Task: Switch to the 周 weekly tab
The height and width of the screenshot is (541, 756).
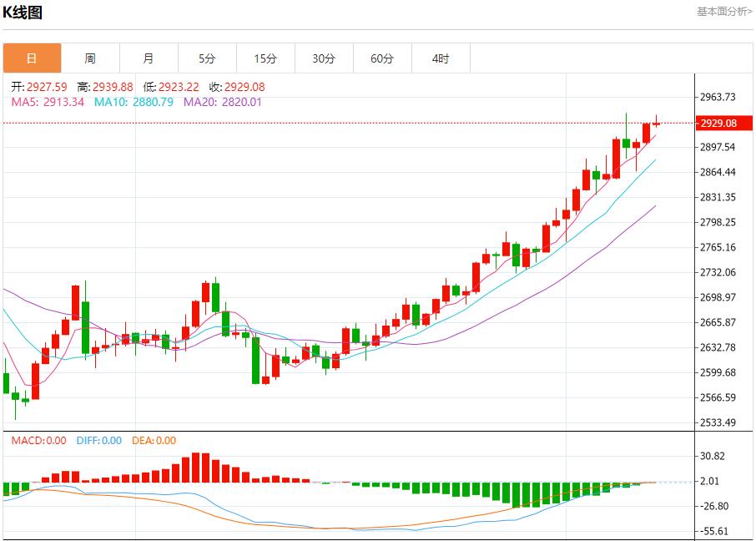Action: click(x=90, y=58)
